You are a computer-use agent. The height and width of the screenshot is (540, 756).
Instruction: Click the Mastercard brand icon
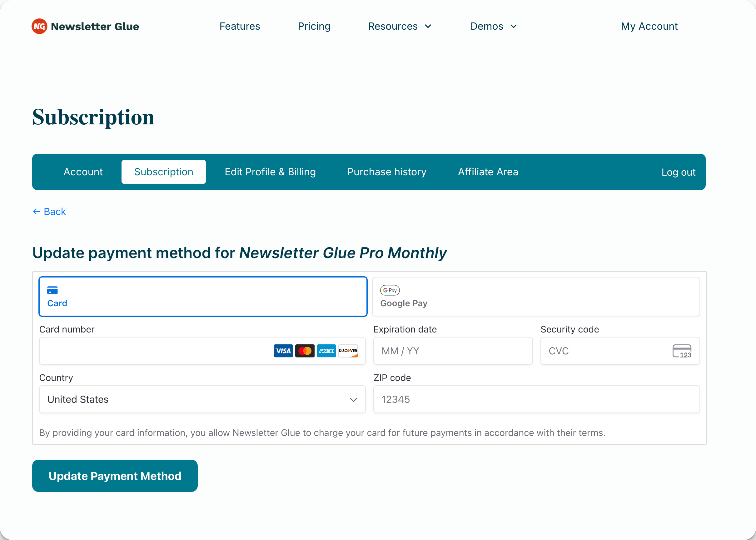305,351
